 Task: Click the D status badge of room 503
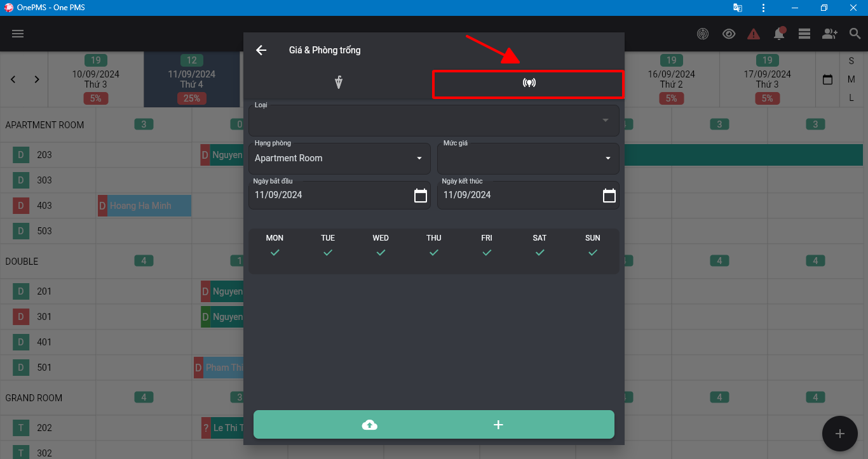20,231
